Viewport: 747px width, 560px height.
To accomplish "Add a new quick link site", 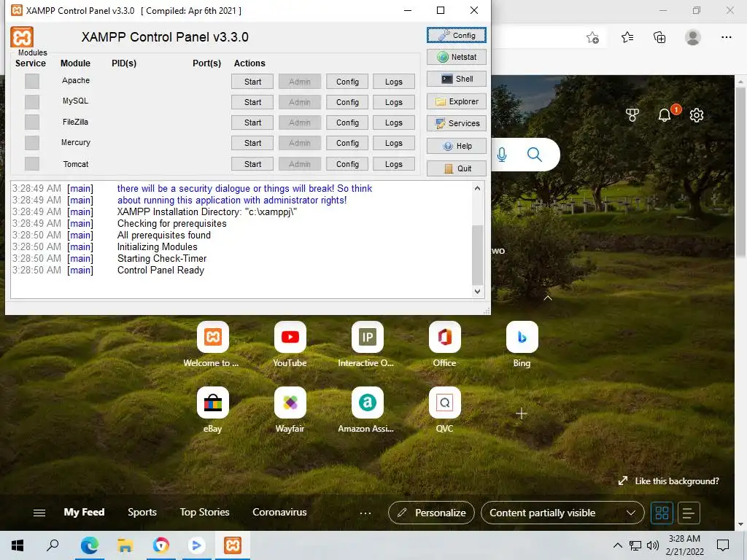I will [522, 414].
